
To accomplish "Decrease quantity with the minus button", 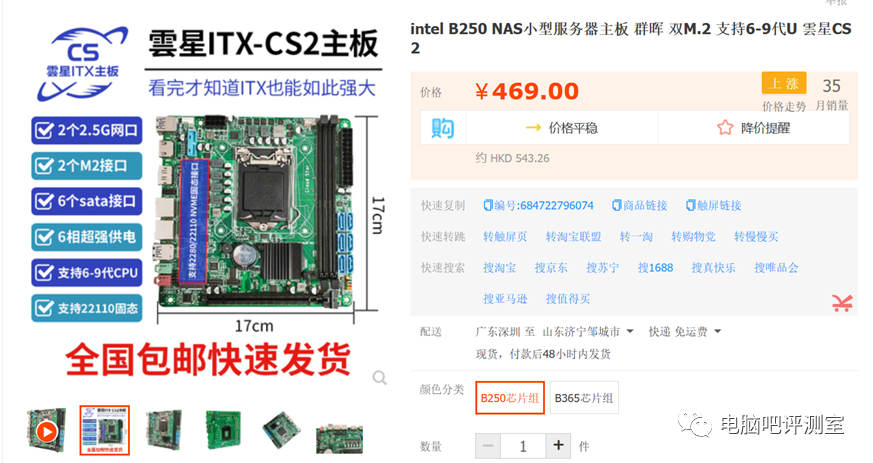I will click(x=488, y=445).
